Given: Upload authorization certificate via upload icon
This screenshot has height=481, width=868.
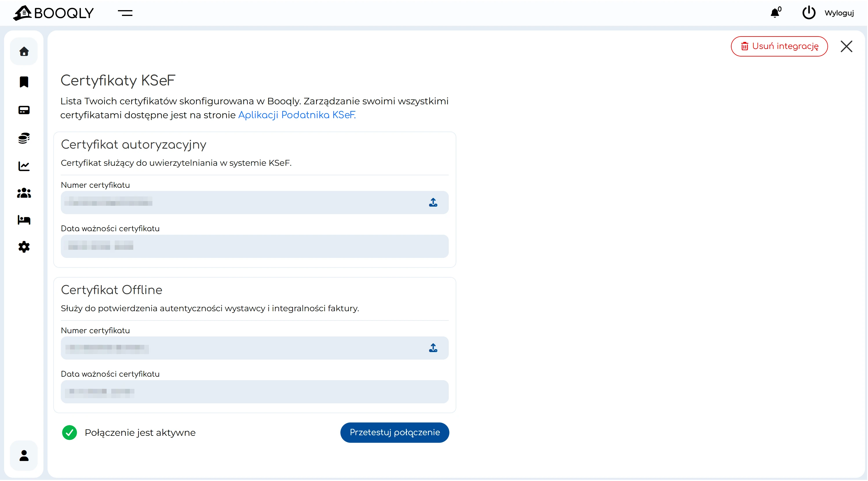Looking at the screenshot, I should click(x=433, y=202).
